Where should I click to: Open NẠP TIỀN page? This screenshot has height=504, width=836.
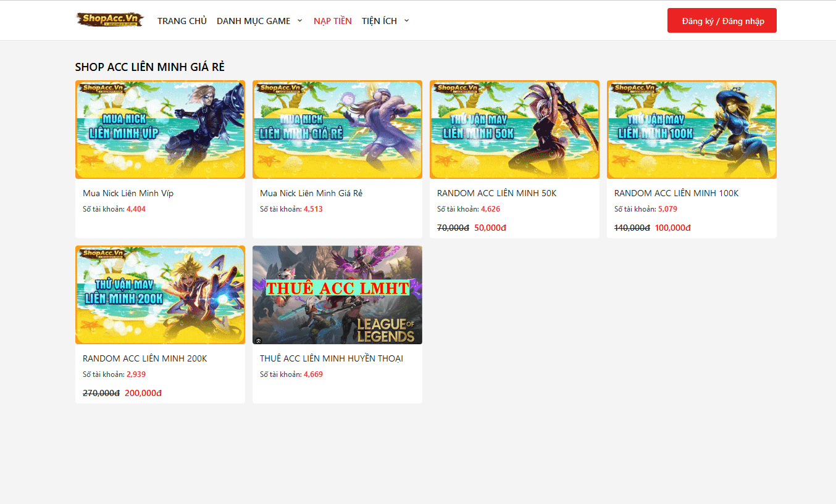tap(333, 21)
